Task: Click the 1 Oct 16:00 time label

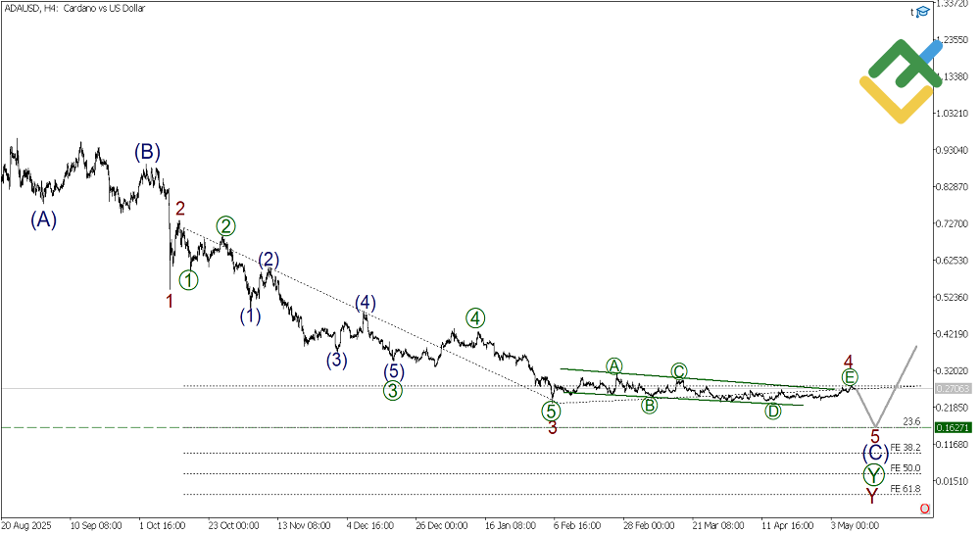Action: click(163, 525)
